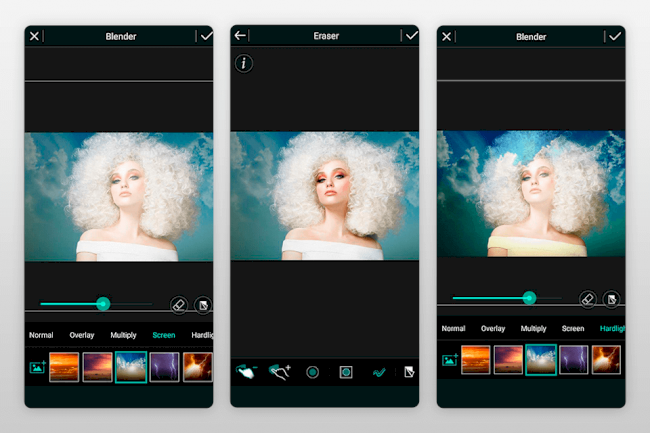Screen dimensions: 650x433
Task: Tap the invert icon in right Blender screen
Action: (611, 299)
